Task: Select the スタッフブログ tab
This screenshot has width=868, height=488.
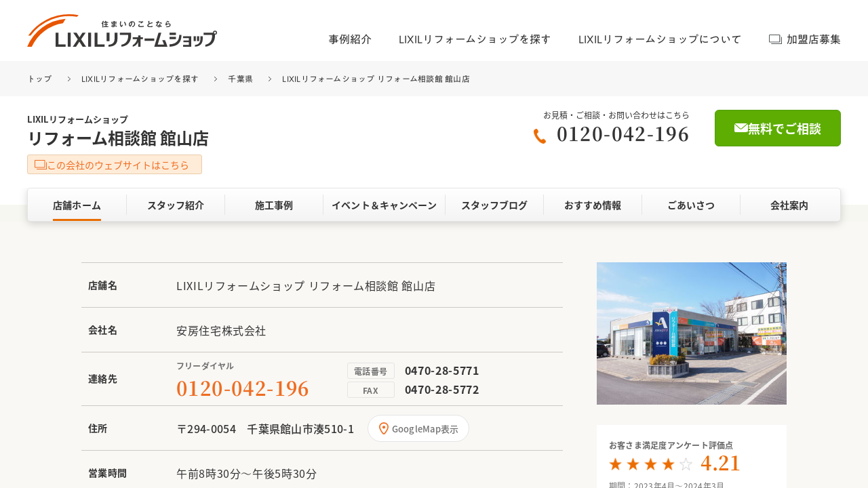Action: tap(494, 205)
